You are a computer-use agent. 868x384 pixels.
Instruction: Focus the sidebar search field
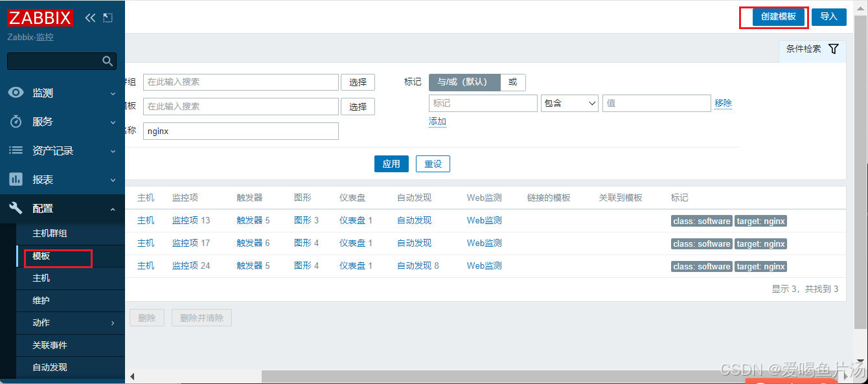click(54, 61)
